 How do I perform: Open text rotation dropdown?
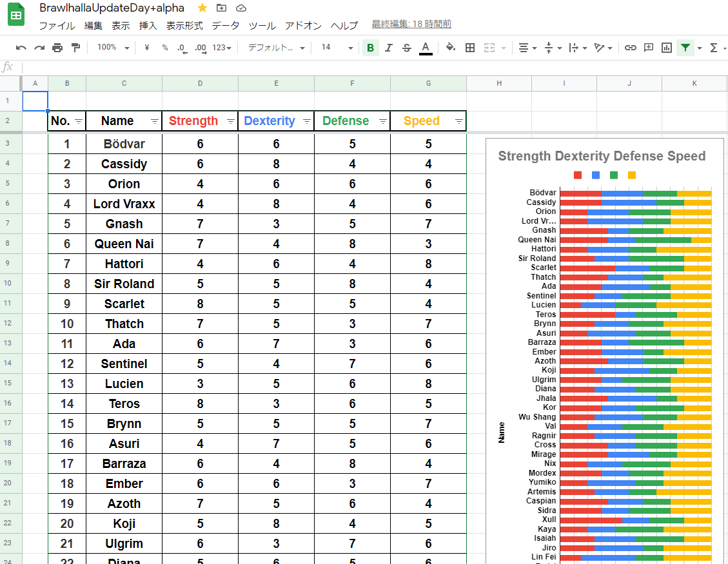(x=603, y=47)
